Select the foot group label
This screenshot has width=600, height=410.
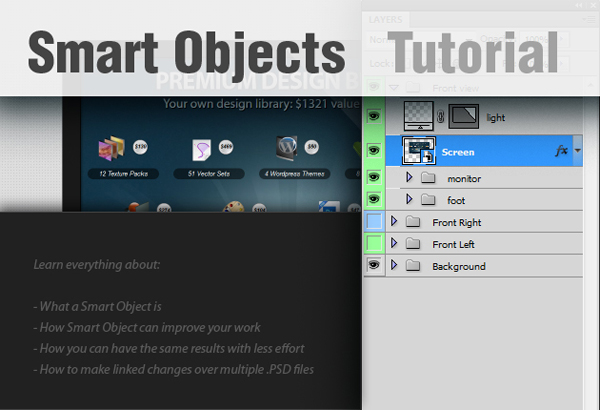(456, 200)
